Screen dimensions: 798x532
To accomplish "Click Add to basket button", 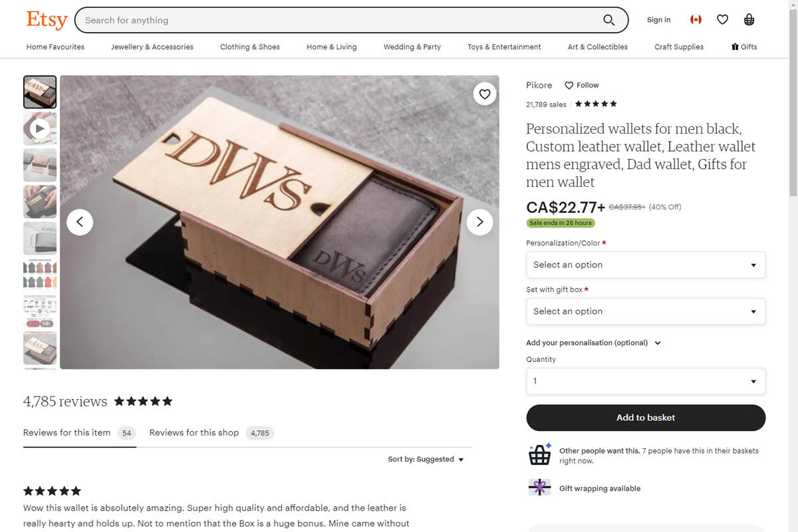I will (646, 418).
